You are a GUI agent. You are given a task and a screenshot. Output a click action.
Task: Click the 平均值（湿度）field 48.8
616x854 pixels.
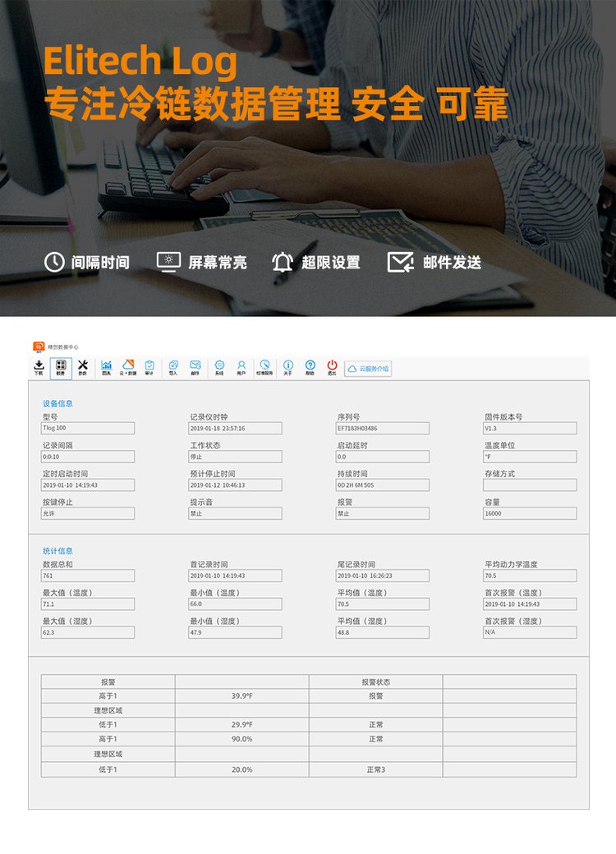tap(383, 632)
